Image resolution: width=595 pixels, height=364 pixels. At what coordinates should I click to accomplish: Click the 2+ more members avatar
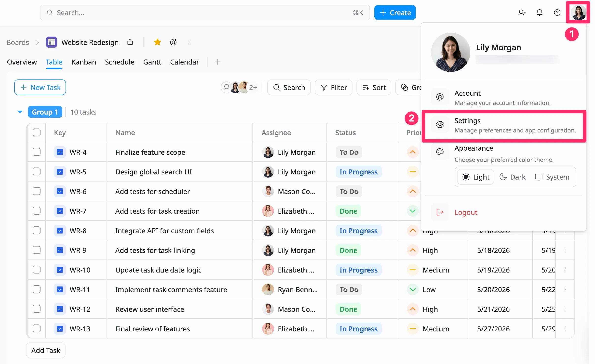tap(253, 87)
